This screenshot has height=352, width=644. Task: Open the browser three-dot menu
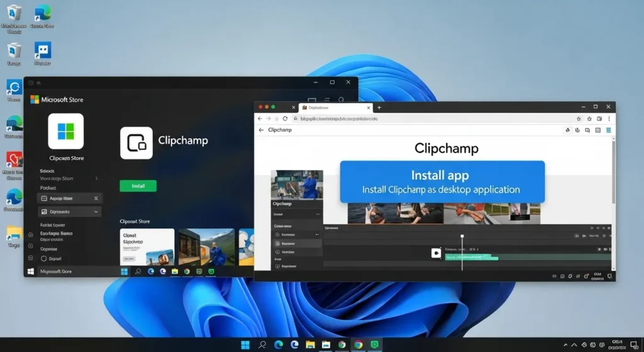pos(609,118)
